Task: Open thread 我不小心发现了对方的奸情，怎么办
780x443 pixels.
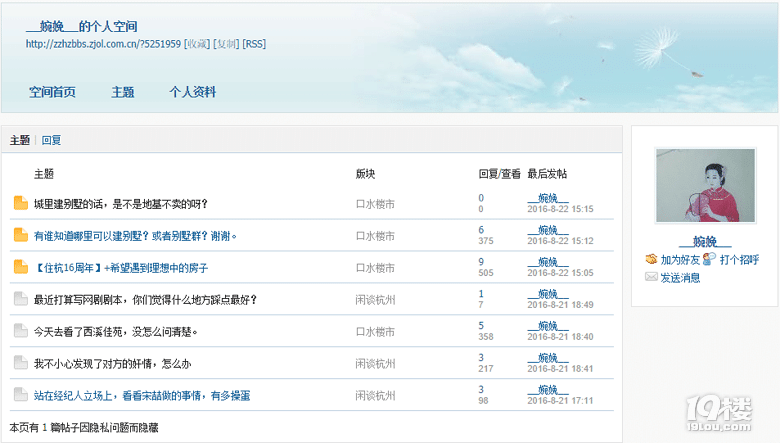Action: (x=112, y=364)
